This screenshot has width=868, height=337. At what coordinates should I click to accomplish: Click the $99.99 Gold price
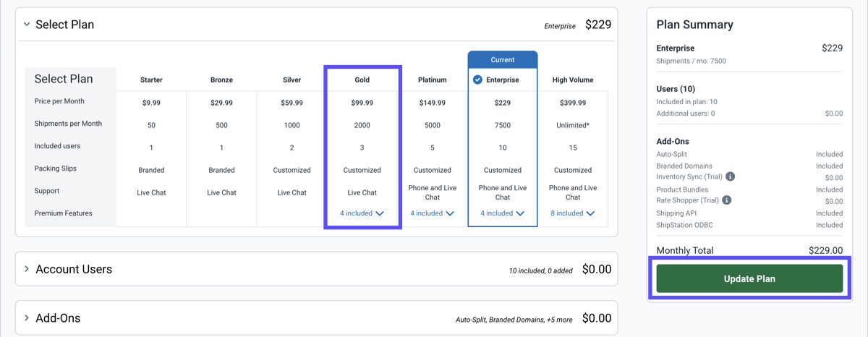point(362,103)
